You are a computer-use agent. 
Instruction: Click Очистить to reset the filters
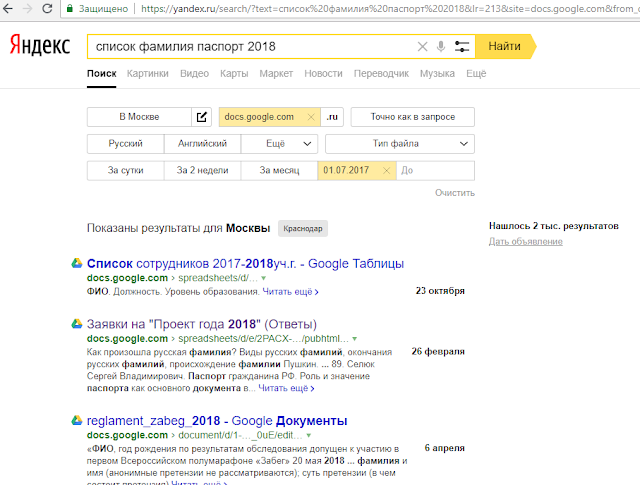455,193
